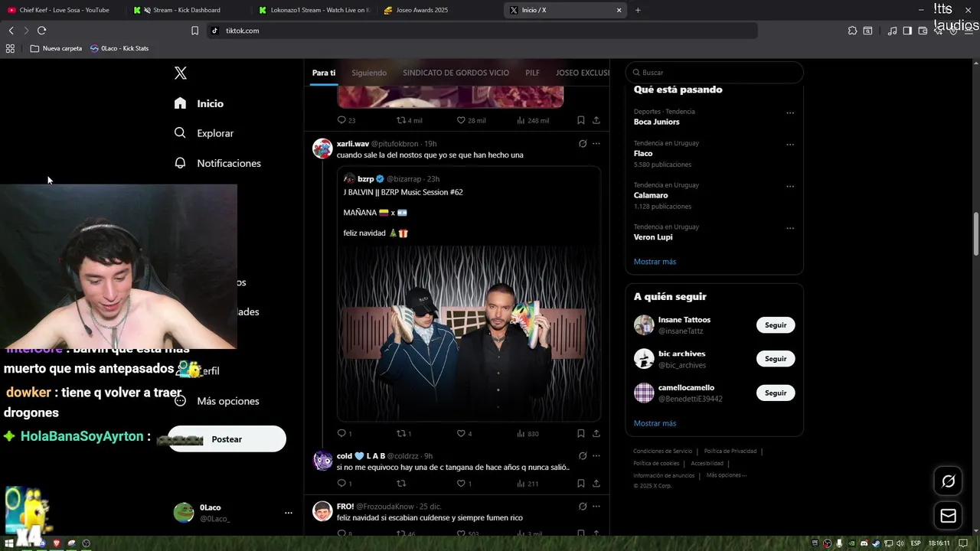The image size is (980, 551).
Task: Like the xarli.wav post with 4 likes
Action: [x=464, y=433]
